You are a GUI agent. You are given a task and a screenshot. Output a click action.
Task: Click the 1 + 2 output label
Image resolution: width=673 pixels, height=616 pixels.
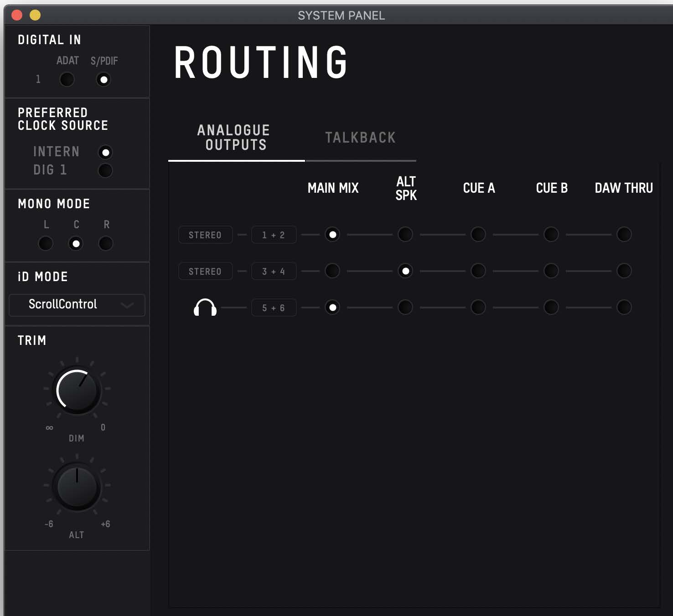coord(274,235)
